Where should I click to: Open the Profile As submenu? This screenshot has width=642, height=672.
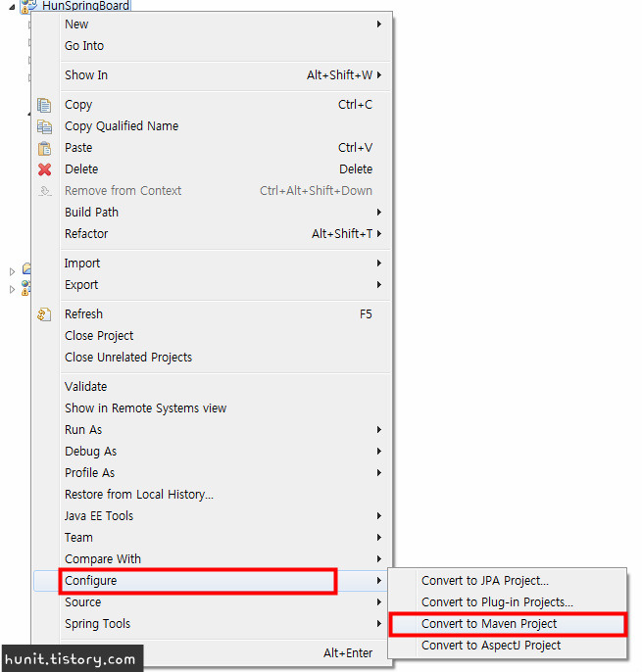tap(213, 473)
